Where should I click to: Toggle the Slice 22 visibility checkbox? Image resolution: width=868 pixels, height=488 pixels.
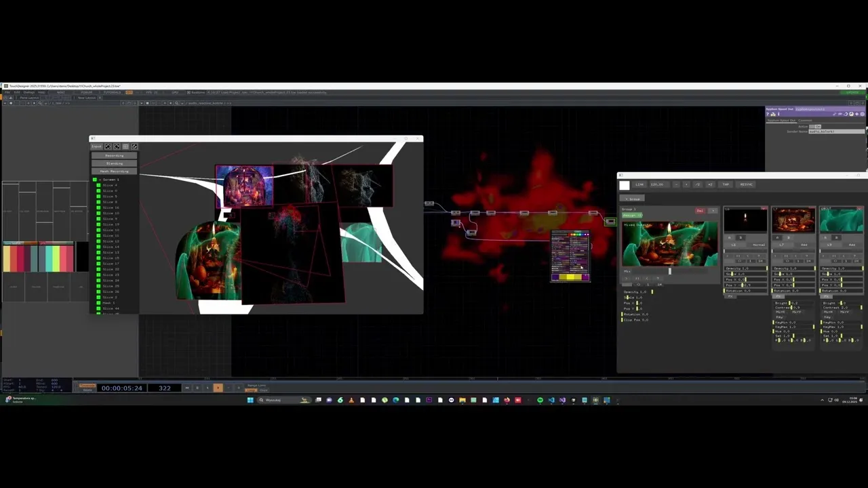(98, 269)
